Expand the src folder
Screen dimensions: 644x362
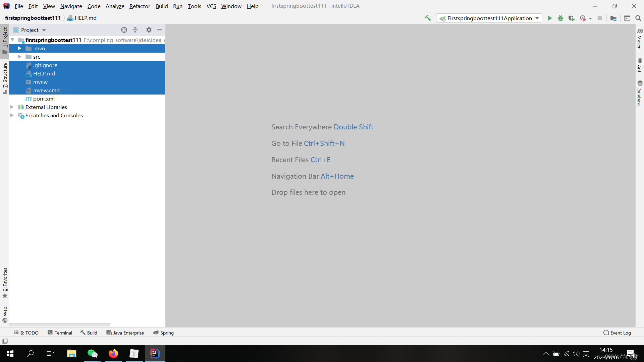(20, 57)
